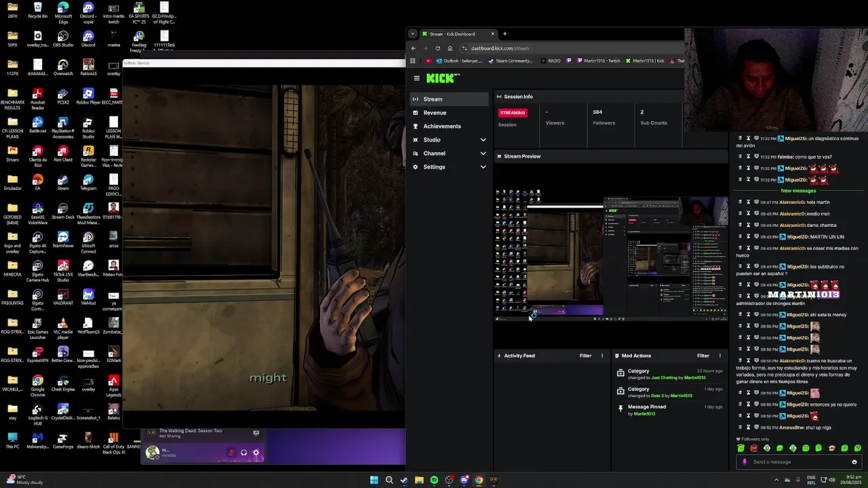Viewport: 868px width, 488px height.
Task: Open the YouTube bookmark icon
Action: point(429,61)
